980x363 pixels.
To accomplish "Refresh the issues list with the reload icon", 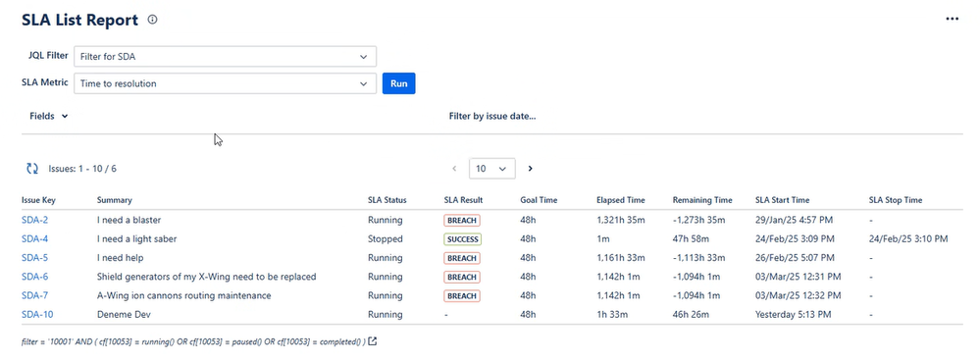I will [x=32, y=168].
